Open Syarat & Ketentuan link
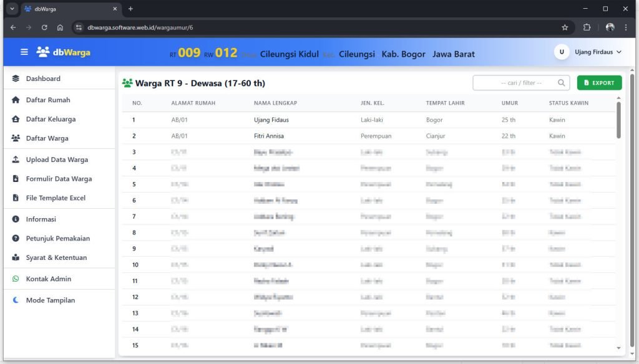Screen dimensions: 639x364 [56, 257]
